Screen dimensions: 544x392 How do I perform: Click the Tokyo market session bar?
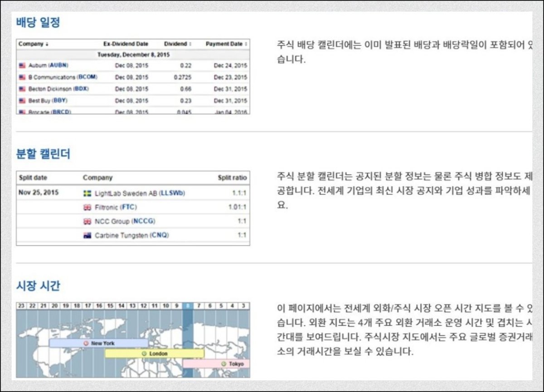(x=216, y=364)
